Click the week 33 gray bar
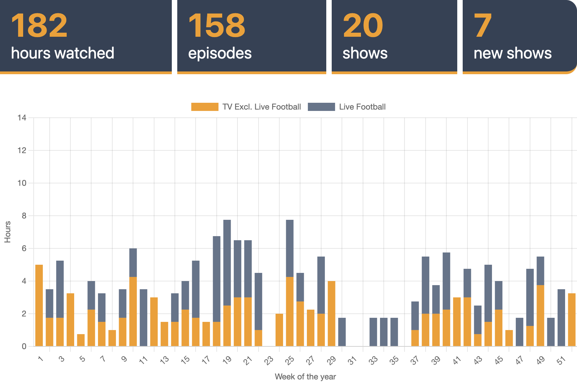577x392 pixels. [x=373, y=332]
